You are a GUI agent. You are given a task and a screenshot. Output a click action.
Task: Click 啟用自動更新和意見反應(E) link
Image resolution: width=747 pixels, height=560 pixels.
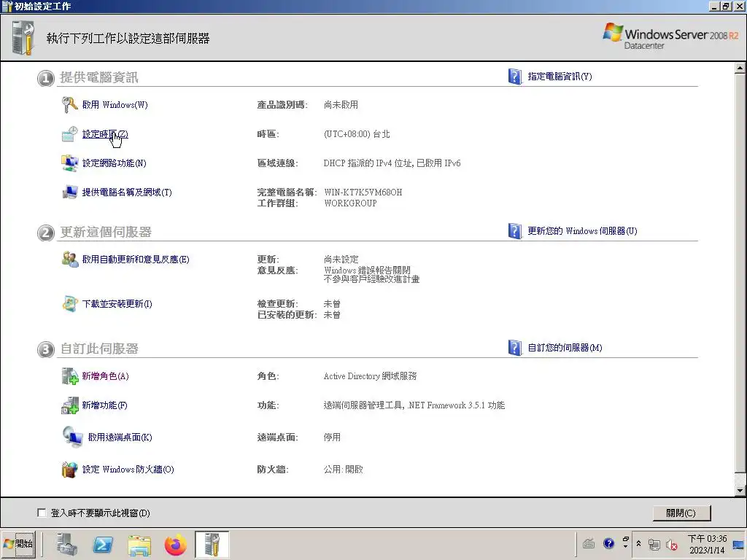tap(136, 260)
